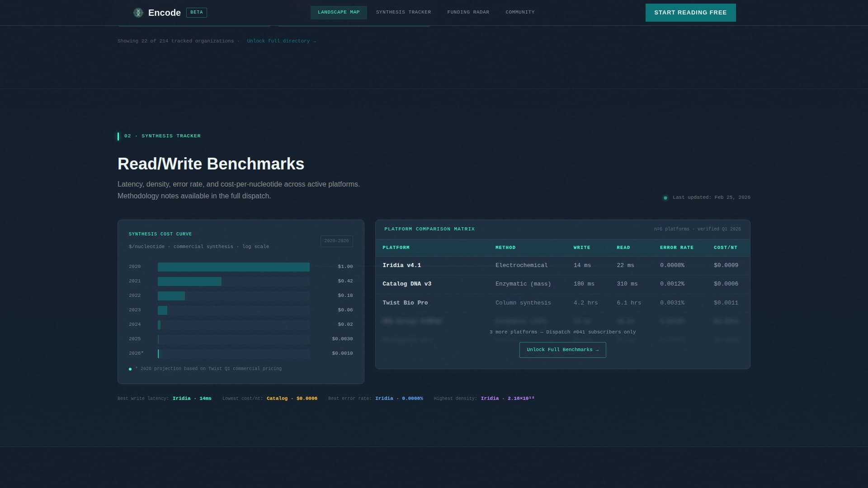Open the Funding Radar nav item
The width and height of the screenshot is (868, 488).
tap(468, 12)
